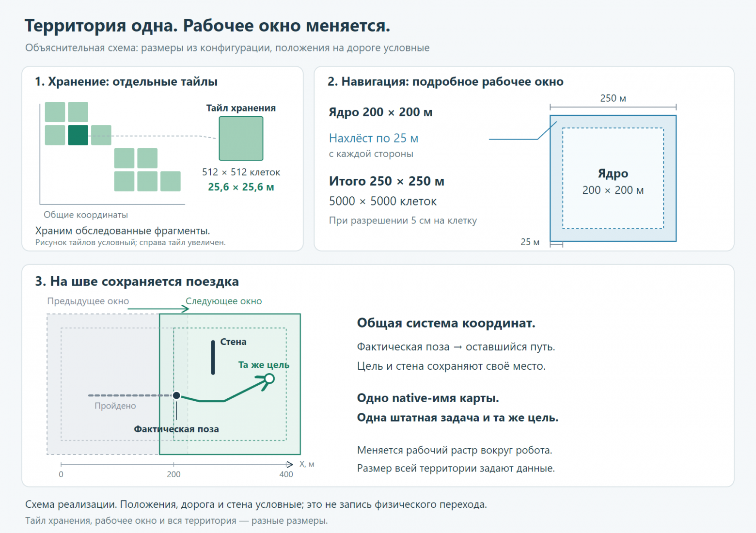Click the value "5000 × 5000 клеток"
The width and height of the screenshot is (756, 533).
click(x=383, y=201)
